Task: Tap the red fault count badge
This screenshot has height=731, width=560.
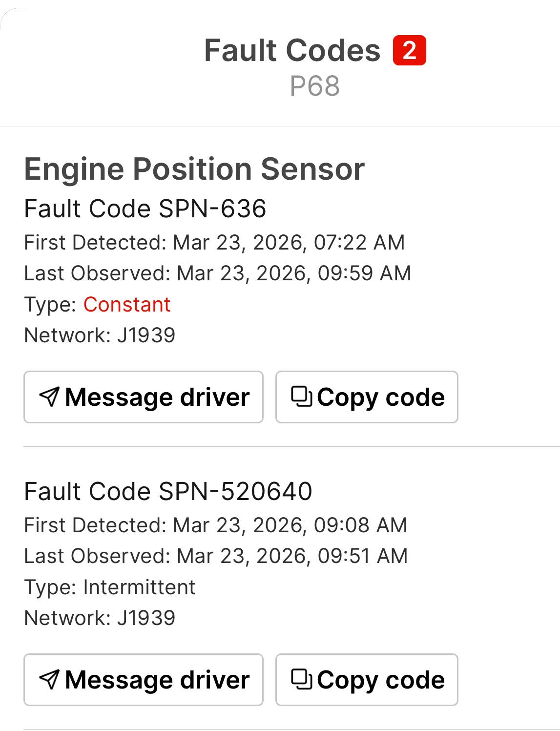Action: (410, 50)
